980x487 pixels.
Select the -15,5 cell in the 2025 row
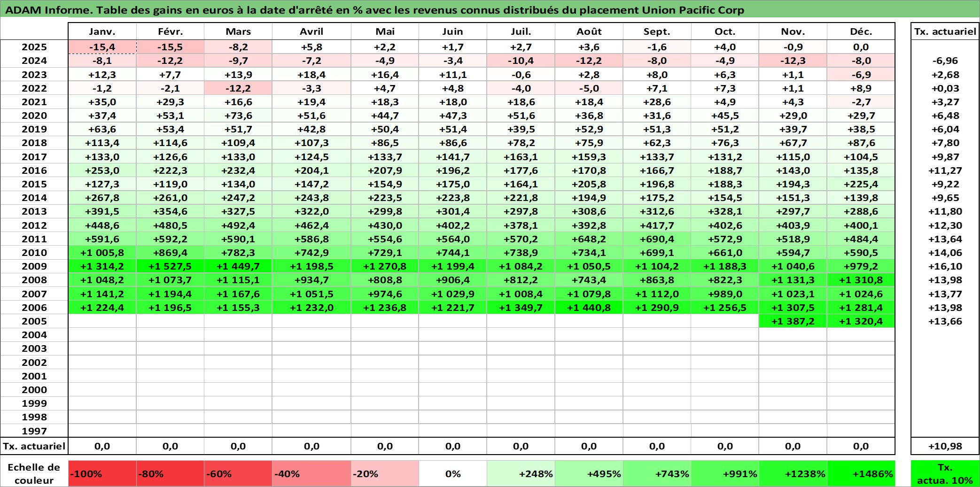coord(170,47)
